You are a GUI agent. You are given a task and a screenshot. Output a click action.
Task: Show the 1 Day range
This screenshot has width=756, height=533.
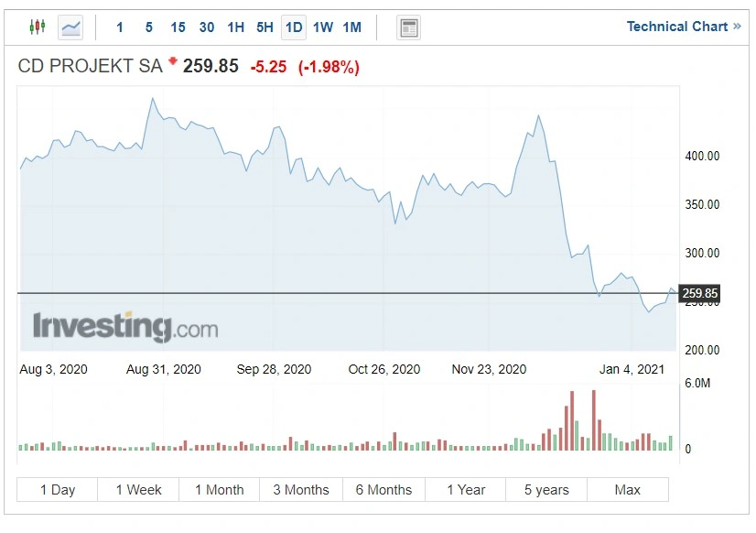58,490
